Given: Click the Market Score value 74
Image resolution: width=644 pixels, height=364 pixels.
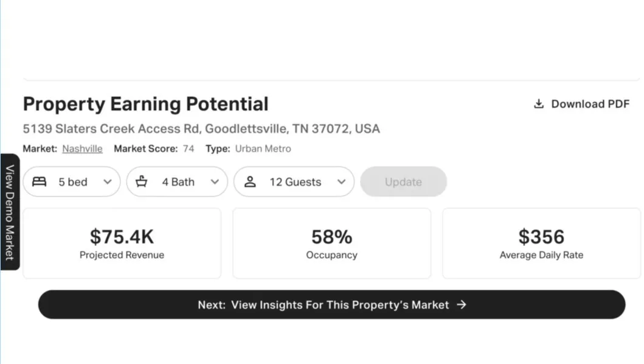Looking at the screenshot, I should (x=189, y=149).
